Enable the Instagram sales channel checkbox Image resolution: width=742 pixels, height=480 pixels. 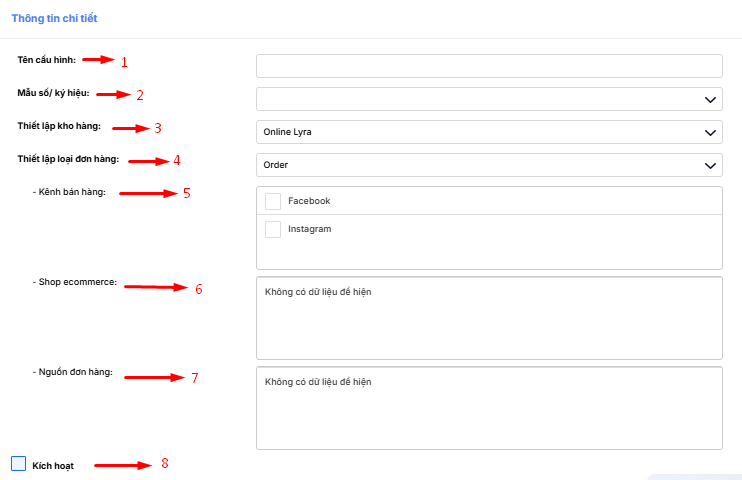coord(273,229)
